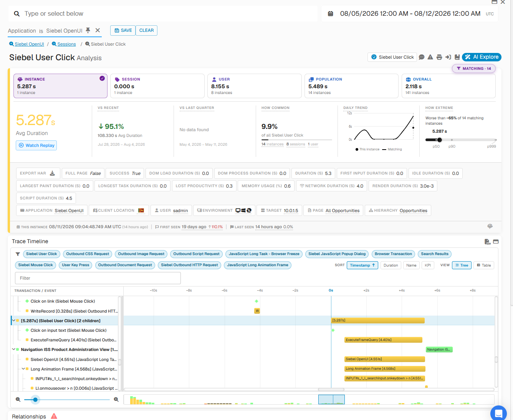Click the CLEAR button

(146, 30)
